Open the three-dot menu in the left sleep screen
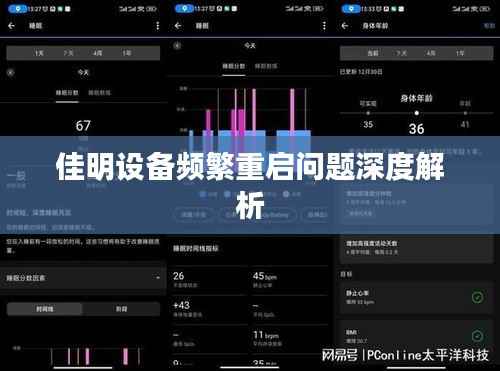The width and height of the screenshot is (500, 371). click(x=158, y=26)
